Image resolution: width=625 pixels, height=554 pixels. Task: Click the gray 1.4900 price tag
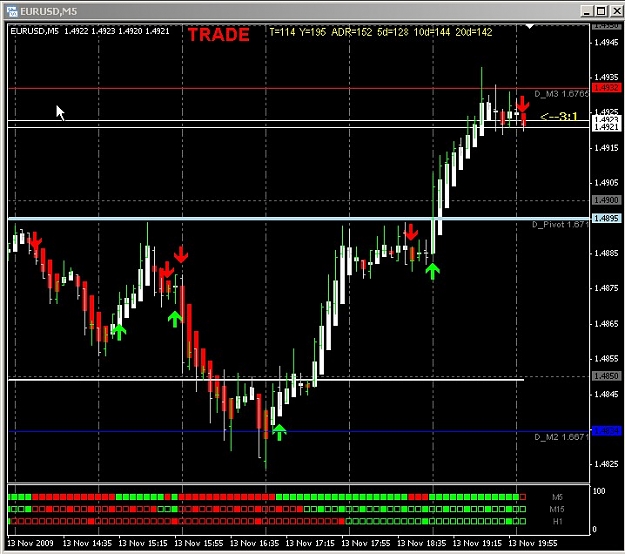coord(605,200)
